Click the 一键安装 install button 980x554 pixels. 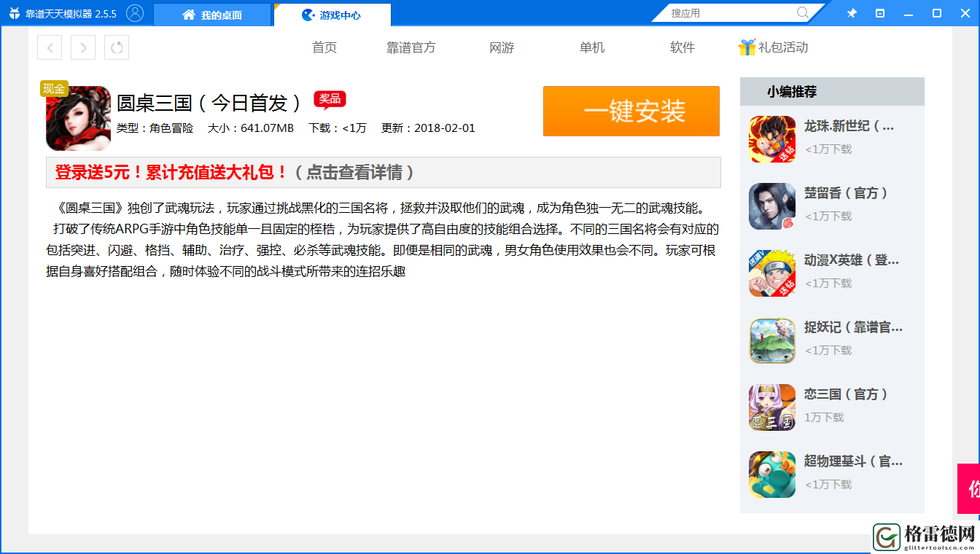click(631, 111)
